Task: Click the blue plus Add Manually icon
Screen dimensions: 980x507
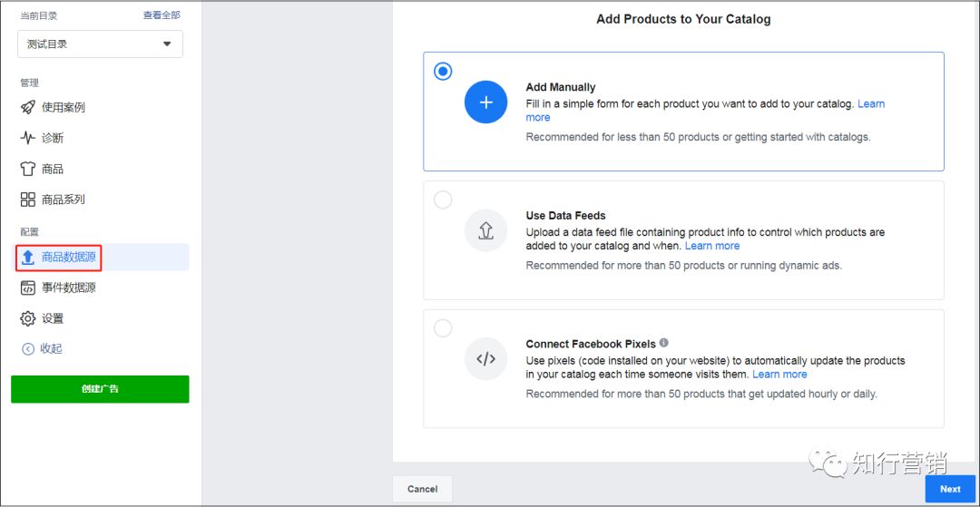Action: (x=485, y=102)
